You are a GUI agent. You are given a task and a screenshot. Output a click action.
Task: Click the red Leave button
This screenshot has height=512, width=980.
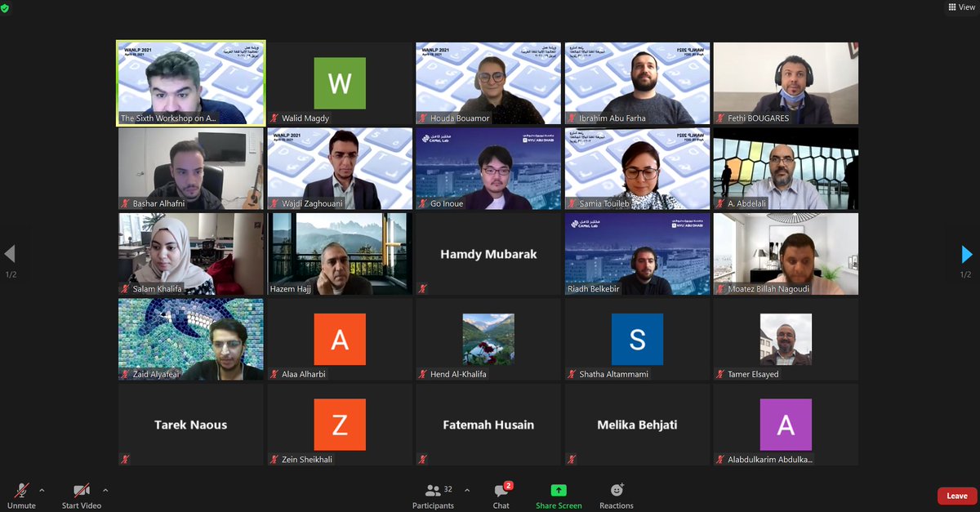pyautogui.click(x=957, y=496)
